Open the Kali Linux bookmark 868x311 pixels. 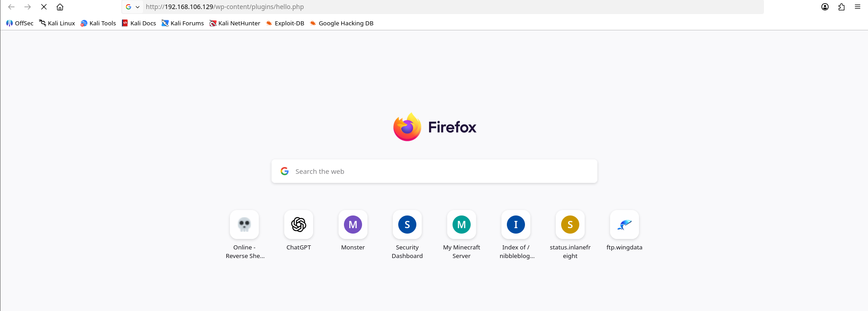point(57,23)
